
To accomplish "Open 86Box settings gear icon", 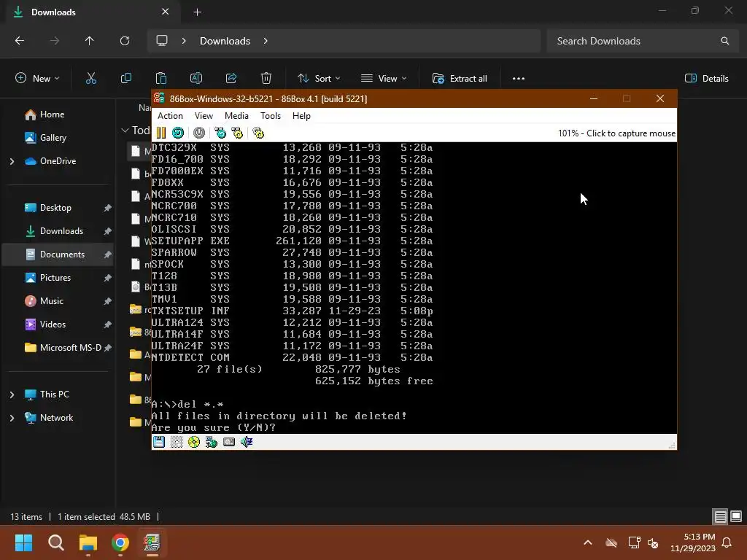I will coord(258,133).
